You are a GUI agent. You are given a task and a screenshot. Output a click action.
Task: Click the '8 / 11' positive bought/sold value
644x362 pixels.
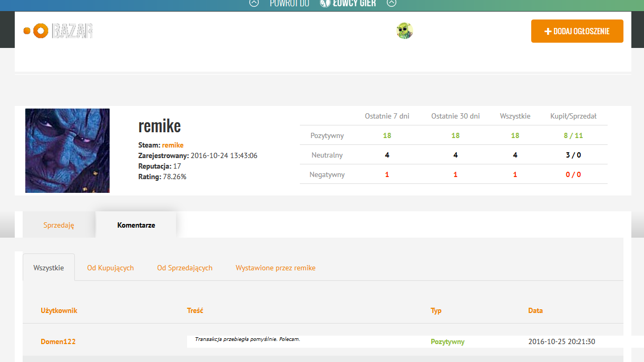pos(573,135)
